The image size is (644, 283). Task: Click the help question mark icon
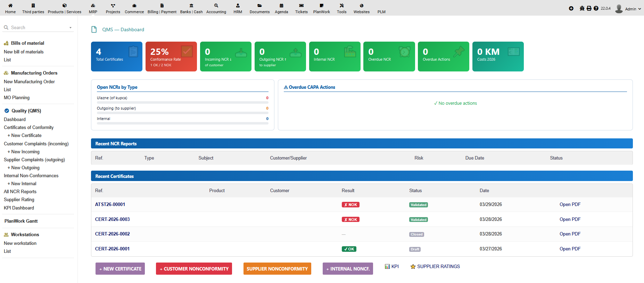tap(596, 8)
